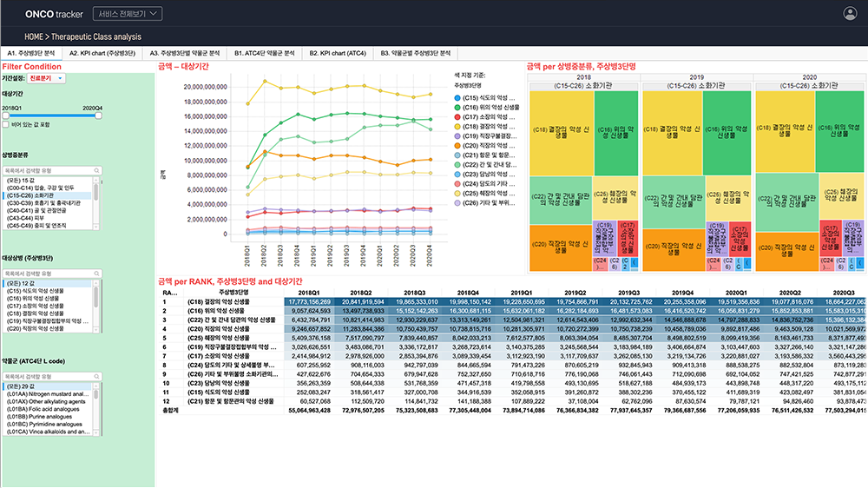Select the (C17) red legend marker
Image resolution: width=868 pixels, height=488 pixels.
point(457,116)
